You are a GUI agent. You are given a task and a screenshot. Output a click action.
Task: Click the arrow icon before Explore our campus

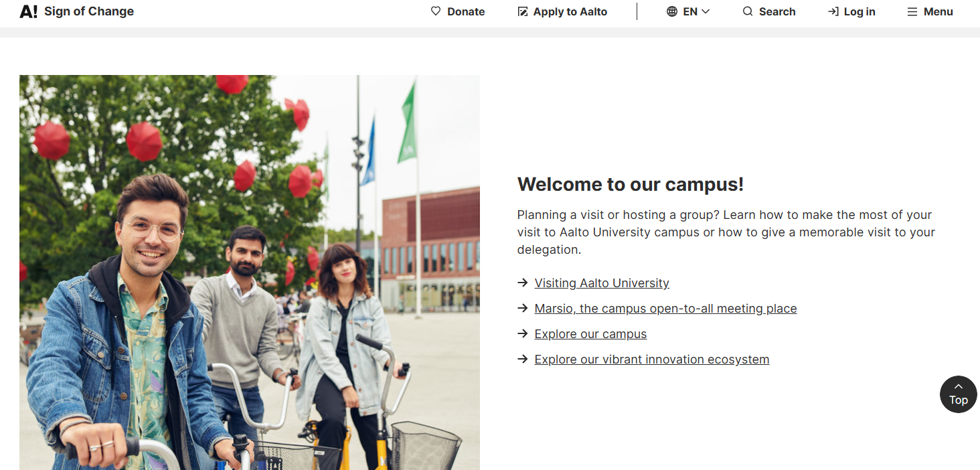(x=523, y=334)
